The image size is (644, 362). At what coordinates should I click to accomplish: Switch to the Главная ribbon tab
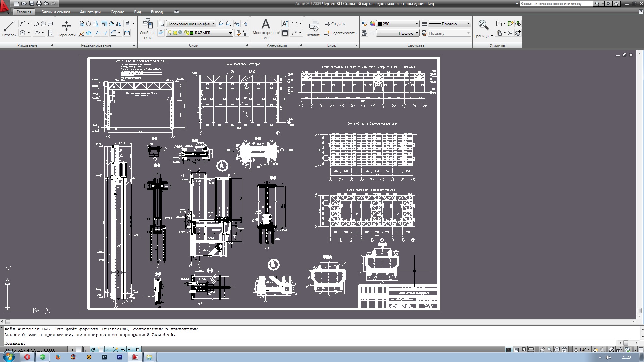[24, 12]
